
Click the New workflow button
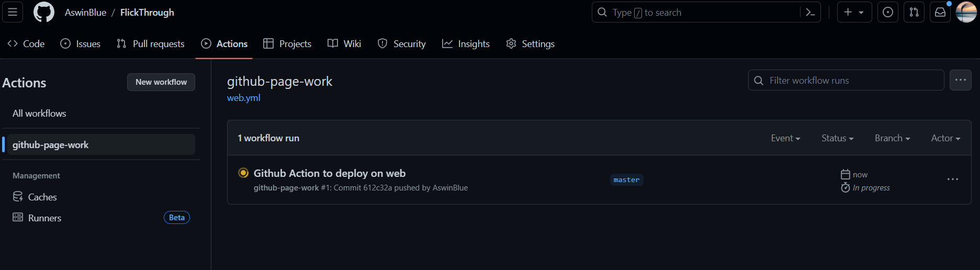161,82
